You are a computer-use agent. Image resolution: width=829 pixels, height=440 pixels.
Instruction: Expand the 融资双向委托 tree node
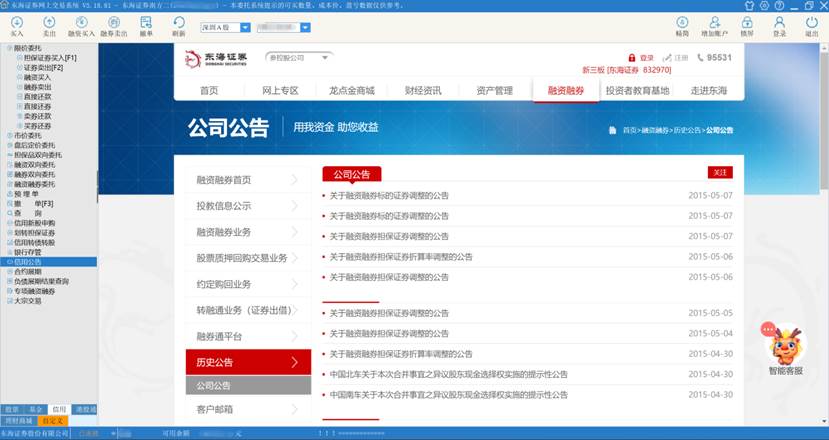click(9, 164)
